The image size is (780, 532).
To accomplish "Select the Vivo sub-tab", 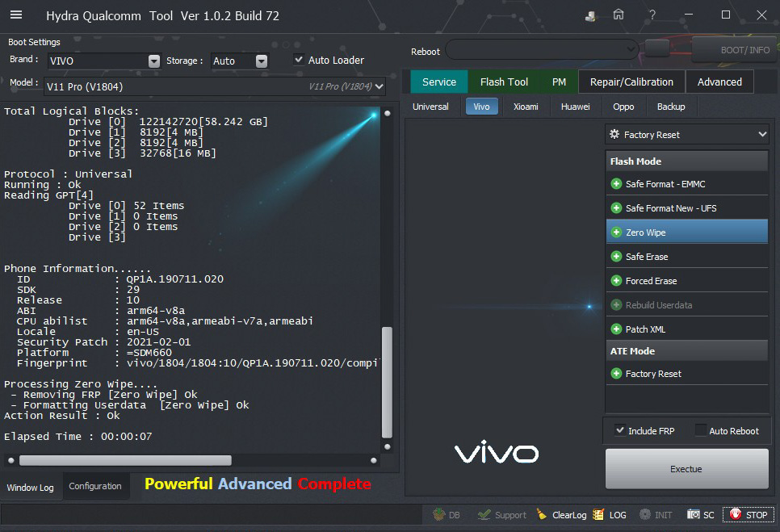I will coord(481,107).
